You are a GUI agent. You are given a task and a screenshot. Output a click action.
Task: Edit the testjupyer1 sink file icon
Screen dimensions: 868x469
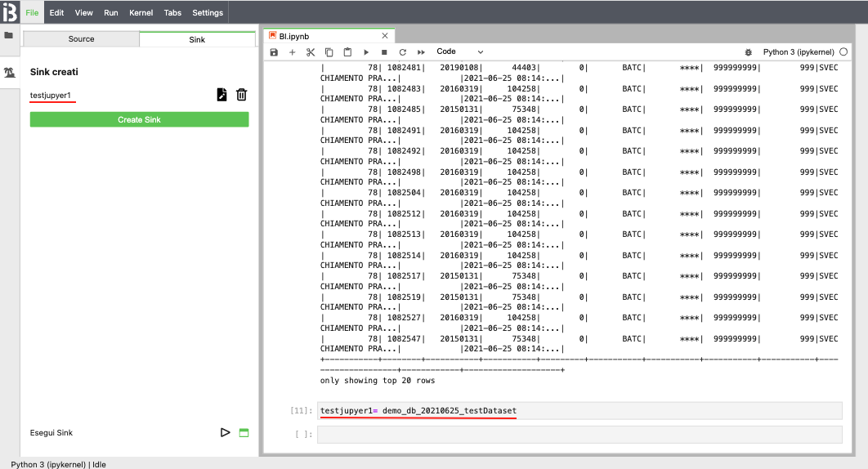click(221, 95)
